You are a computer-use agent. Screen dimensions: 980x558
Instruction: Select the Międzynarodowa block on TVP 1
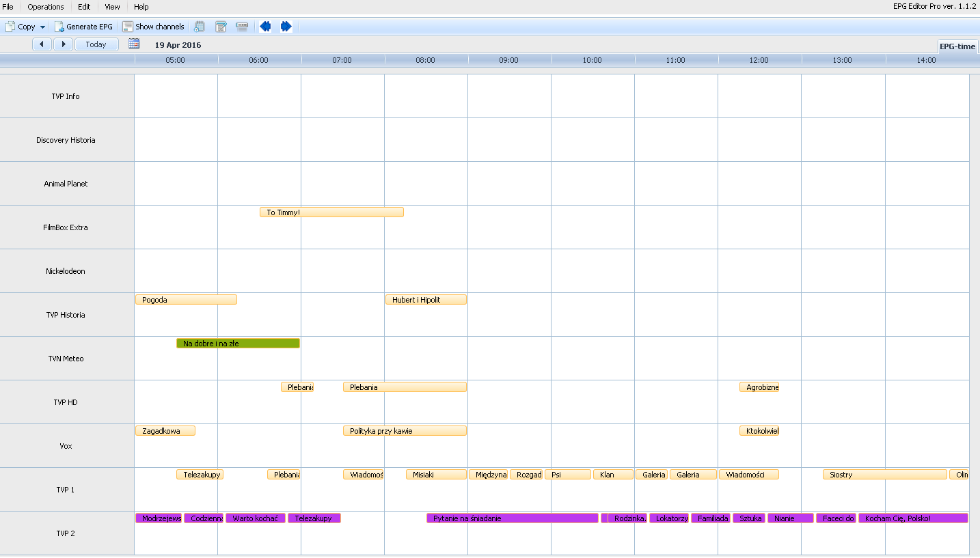click(488, 475)
